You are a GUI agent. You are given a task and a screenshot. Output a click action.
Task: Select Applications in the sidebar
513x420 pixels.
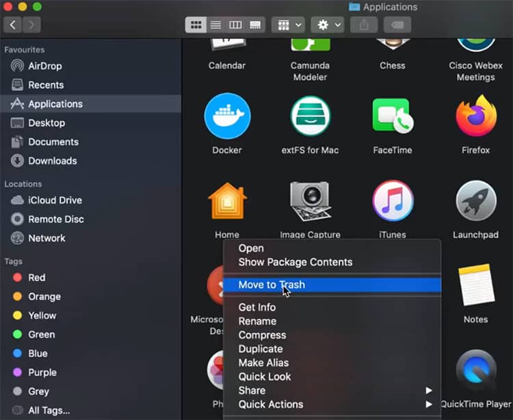pos(90,104)
